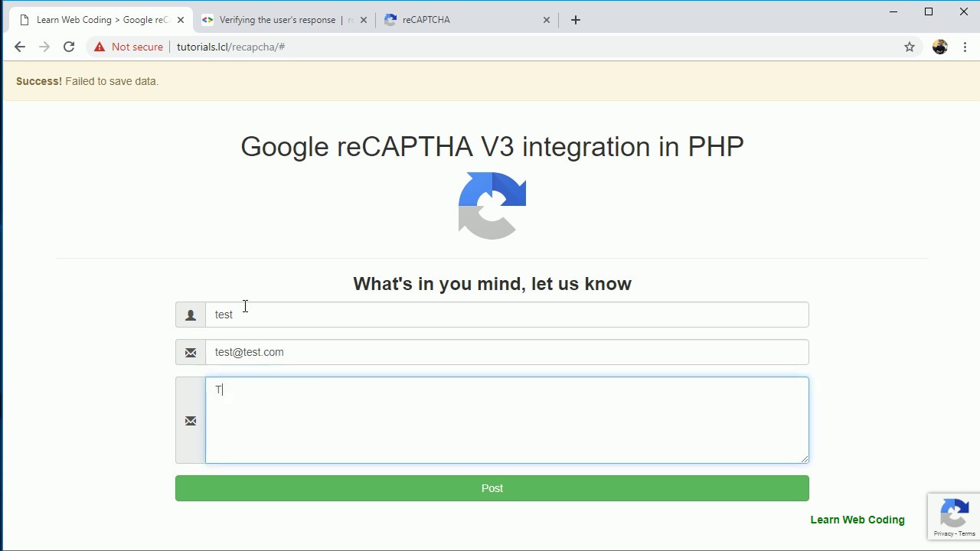Click the person icon beside name field
Screen dimensions: 980x551
pos(191,315)
